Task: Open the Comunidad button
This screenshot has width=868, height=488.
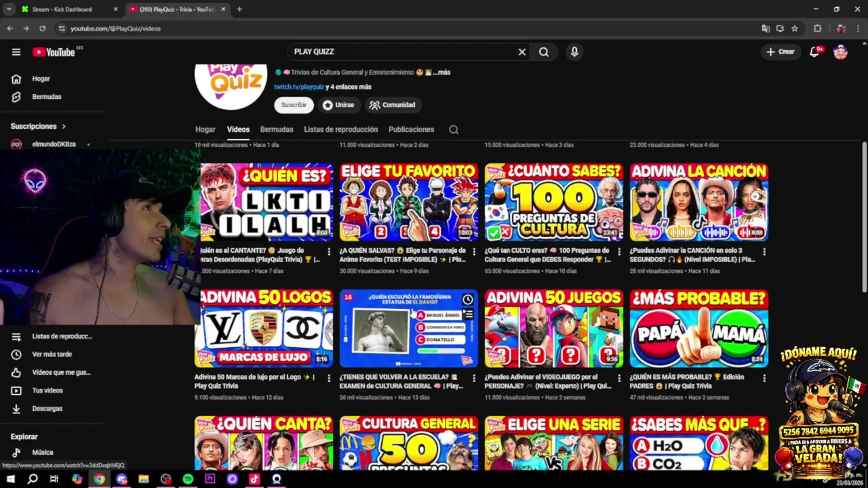Action: tap(393, 105)
